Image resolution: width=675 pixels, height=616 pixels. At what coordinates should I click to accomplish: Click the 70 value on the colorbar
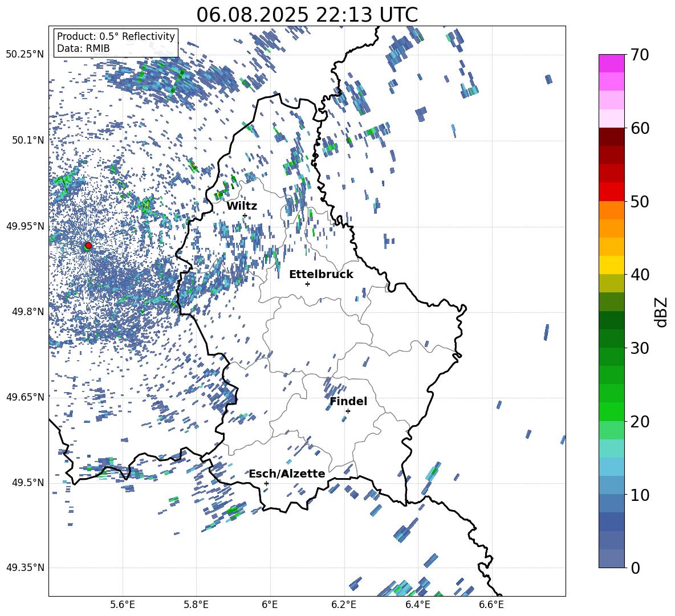(x=640, y=55)
